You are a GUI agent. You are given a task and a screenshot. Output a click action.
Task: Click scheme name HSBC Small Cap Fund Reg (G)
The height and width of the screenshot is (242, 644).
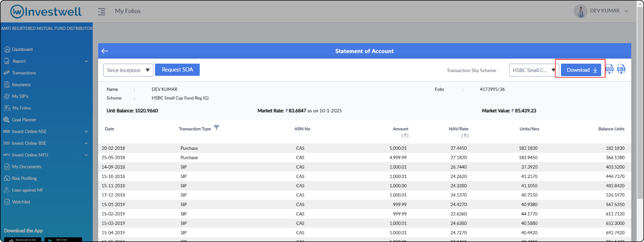[180, 98]
